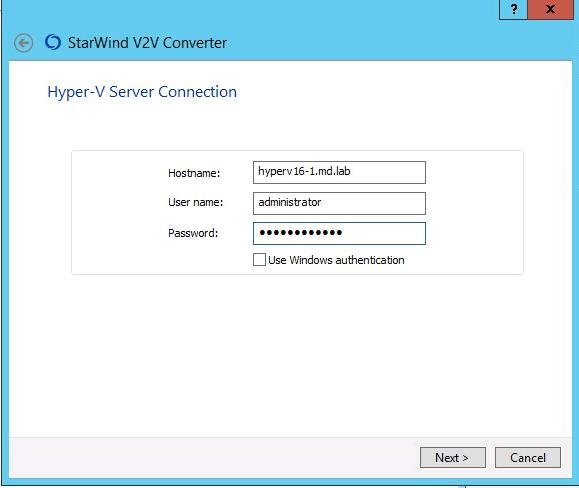The width and height of the screenshot is (579, 488).
Task: Click the 'Hostname:' field label
Action: [x=194, y=173]
